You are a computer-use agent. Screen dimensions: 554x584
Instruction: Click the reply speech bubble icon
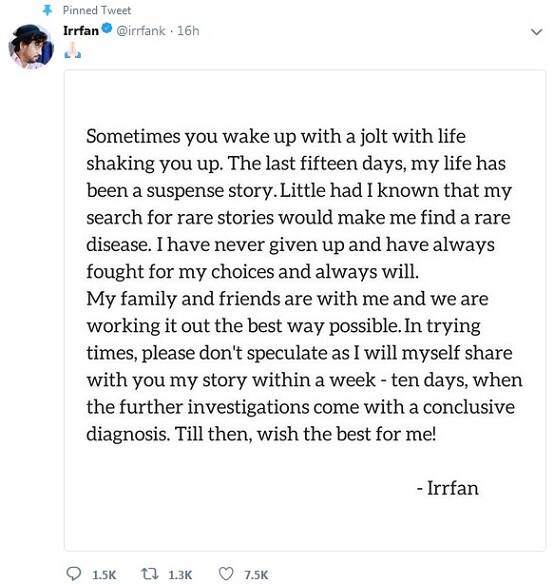[x=73, y=574]
